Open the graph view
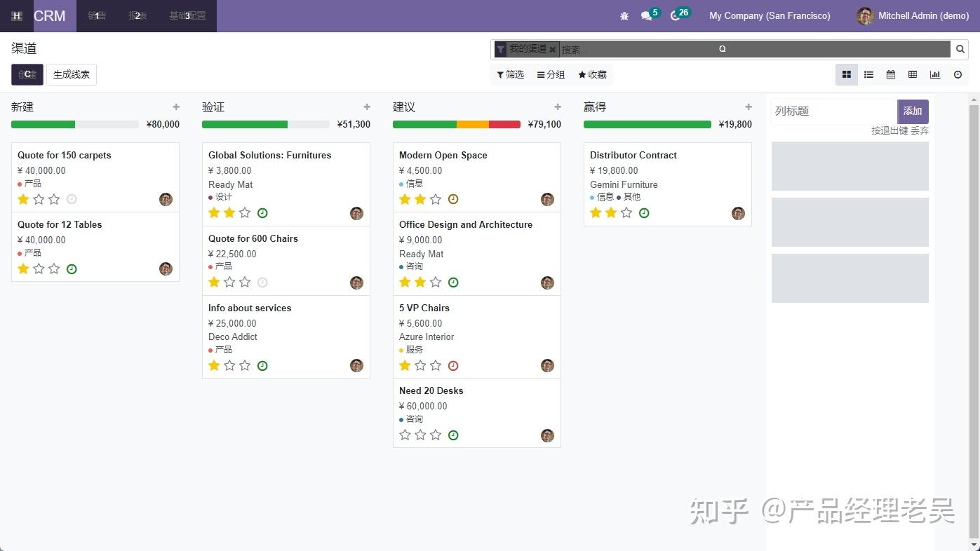 point(935,74)
